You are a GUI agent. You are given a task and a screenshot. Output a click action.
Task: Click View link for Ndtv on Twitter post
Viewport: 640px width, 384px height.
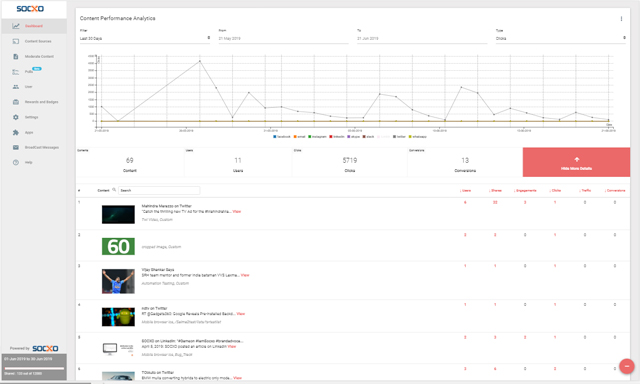point(241,314)
